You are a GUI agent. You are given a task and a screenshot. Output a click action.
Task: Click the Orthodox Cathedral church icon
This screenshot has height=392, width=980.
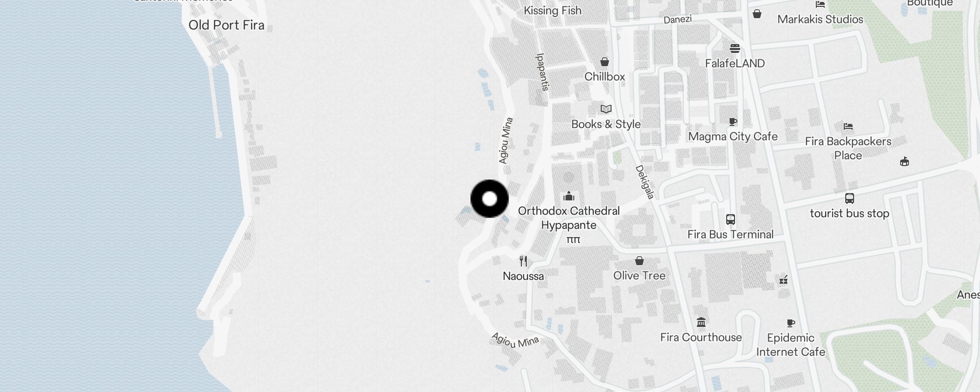(x=569, y=196)
